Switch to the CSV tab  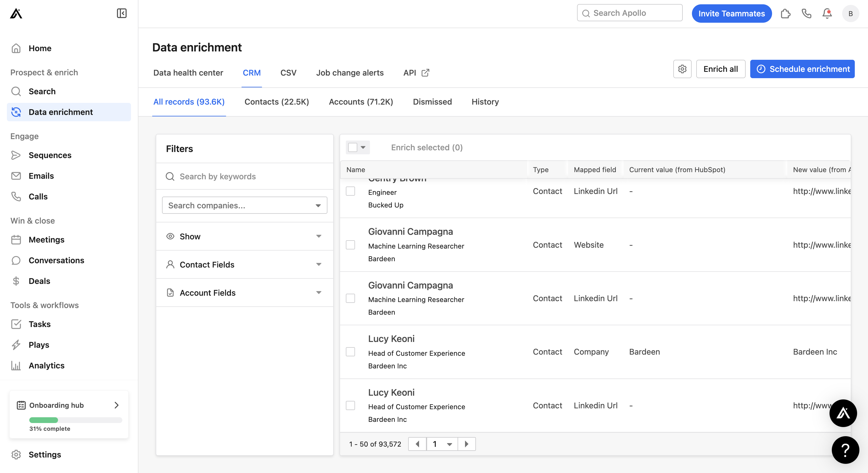click(288, 73)
